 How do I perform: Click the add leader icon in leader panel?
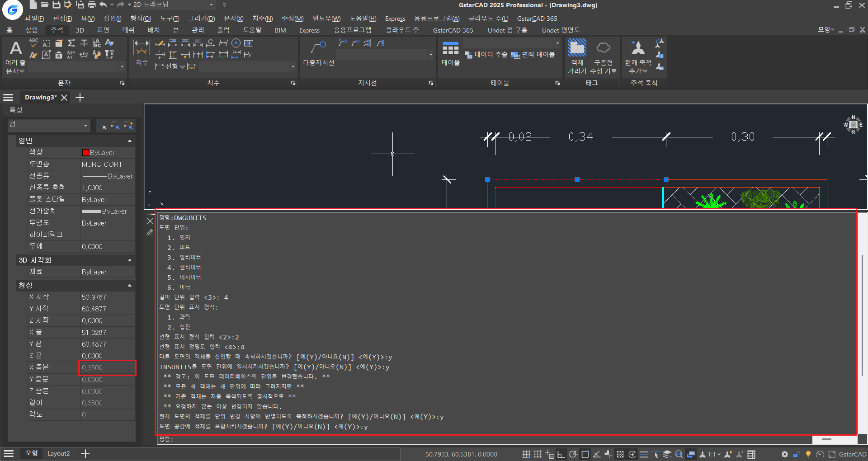point(342,43)
